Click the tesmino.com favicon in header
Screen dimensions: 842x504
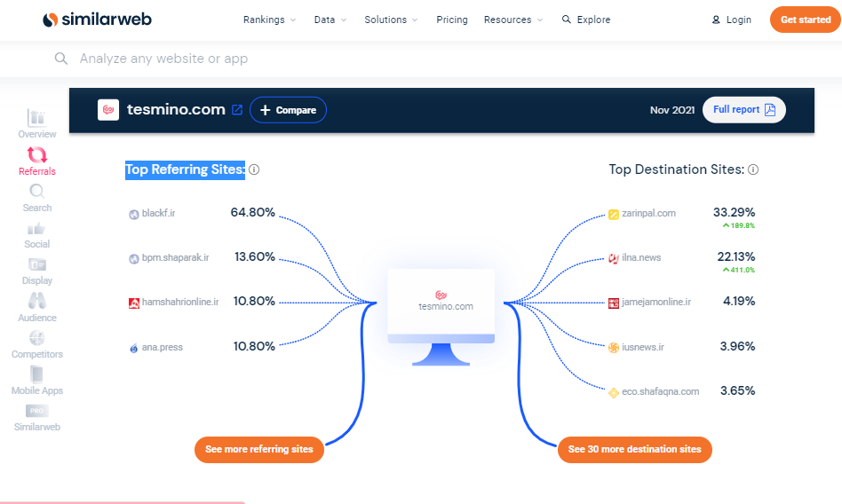point(108,109)
